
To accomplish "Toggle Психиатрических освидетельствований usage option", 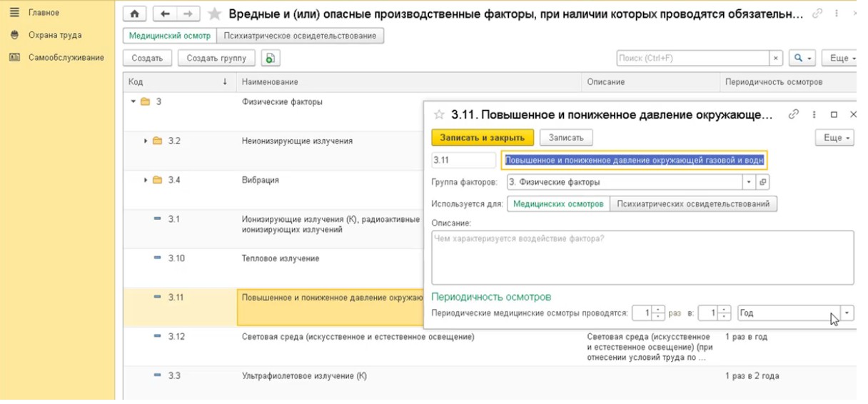I will (694, 204).
